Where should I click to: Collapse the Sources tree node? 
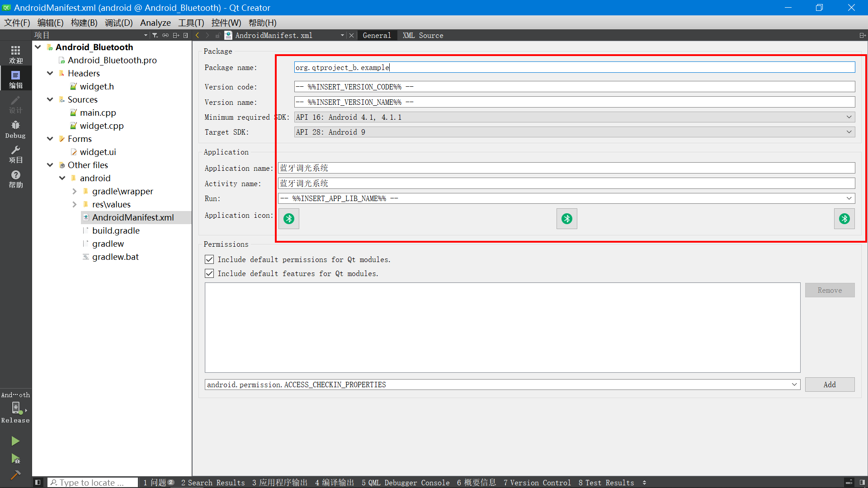coord(50,99)
